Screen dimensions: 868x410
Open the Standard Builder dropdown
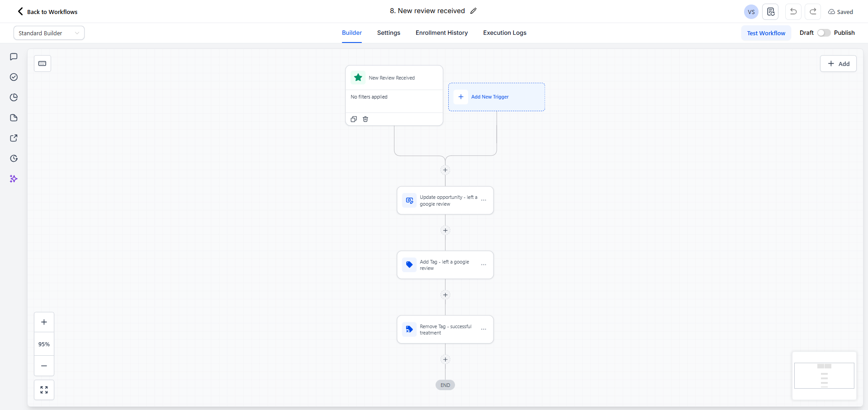pos(49,33)
